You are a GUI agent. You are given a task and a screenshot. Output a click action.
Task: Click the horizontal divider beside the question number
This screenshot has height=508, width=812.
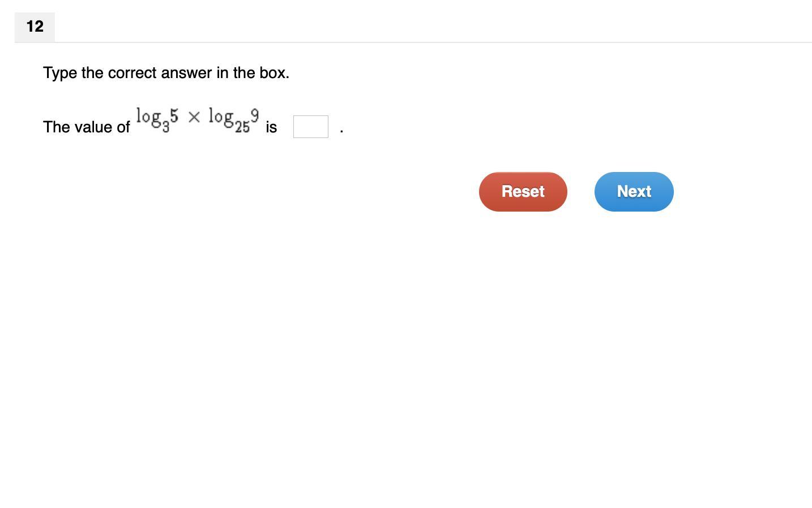pos(430,42)
